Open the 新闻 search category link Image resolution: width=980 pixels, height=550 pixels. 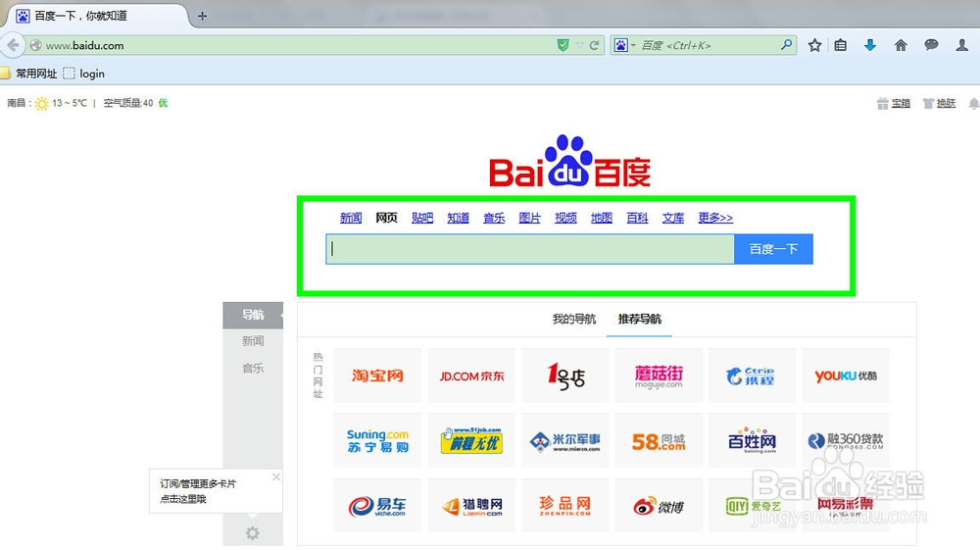click(351, 218)
